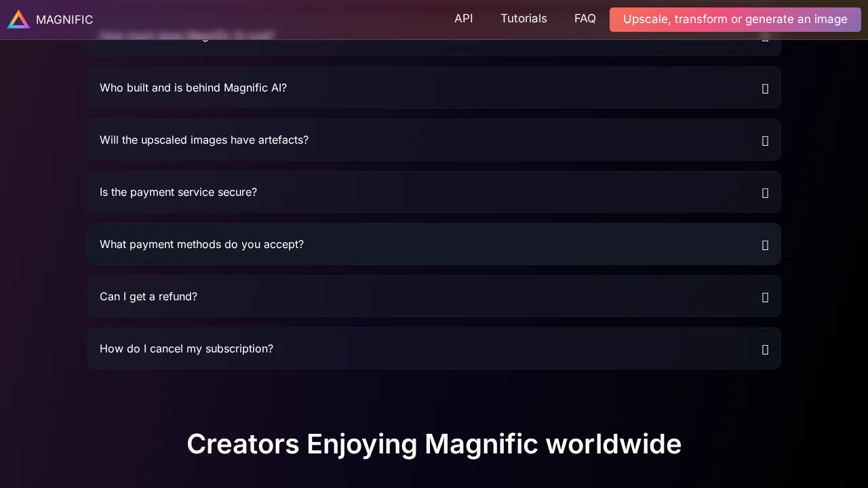The height and width of the screenshot is (488, 868).
Task: Expand "Can I get a refund?"
Action: pyautogui.click(x=434, y=296)
